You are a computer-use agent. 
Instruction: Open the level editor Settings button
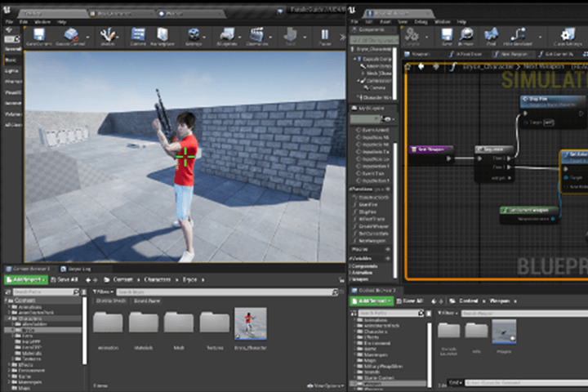coord(193,37)
